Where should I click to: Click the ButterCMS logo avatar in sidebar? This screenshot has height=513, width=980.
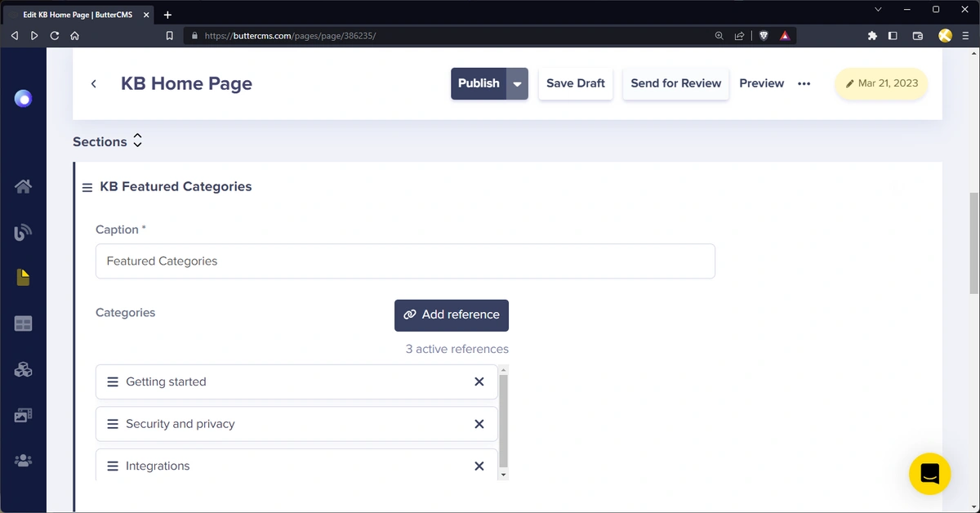(24, 99)
